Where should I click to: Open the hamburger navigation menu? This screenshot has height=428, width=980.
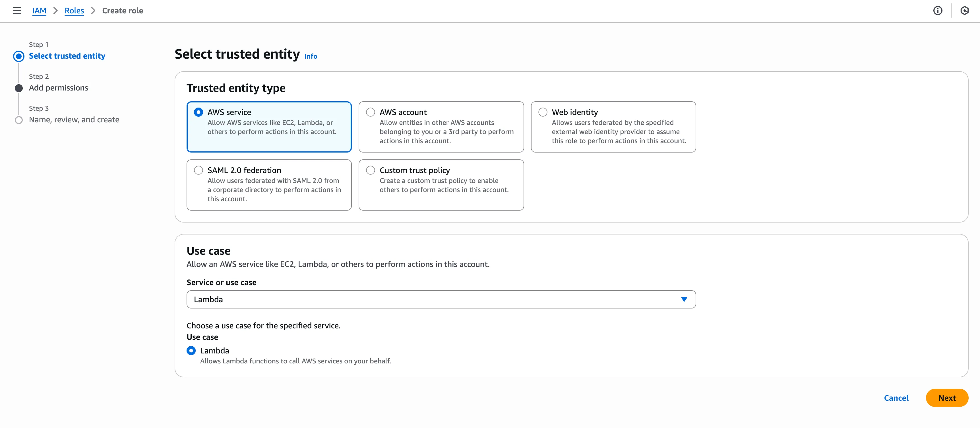pyautogui.click(x=17, y=11)
